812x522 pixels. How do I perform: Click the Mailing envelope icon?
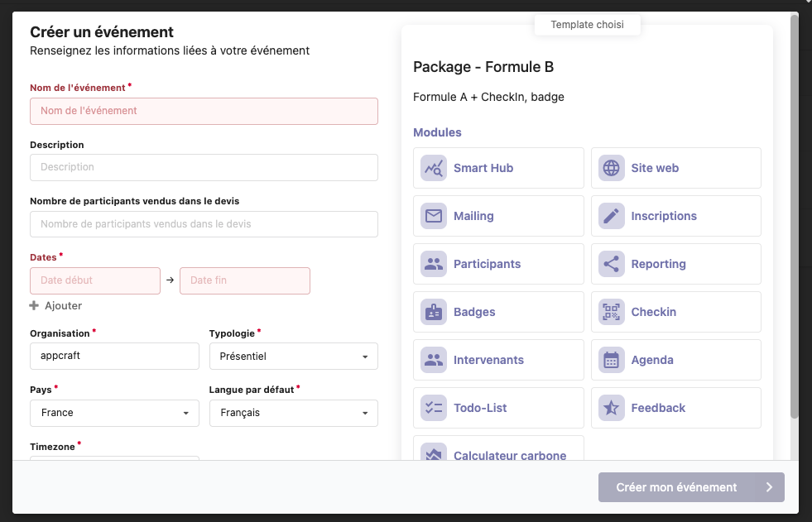pos(434,216)
